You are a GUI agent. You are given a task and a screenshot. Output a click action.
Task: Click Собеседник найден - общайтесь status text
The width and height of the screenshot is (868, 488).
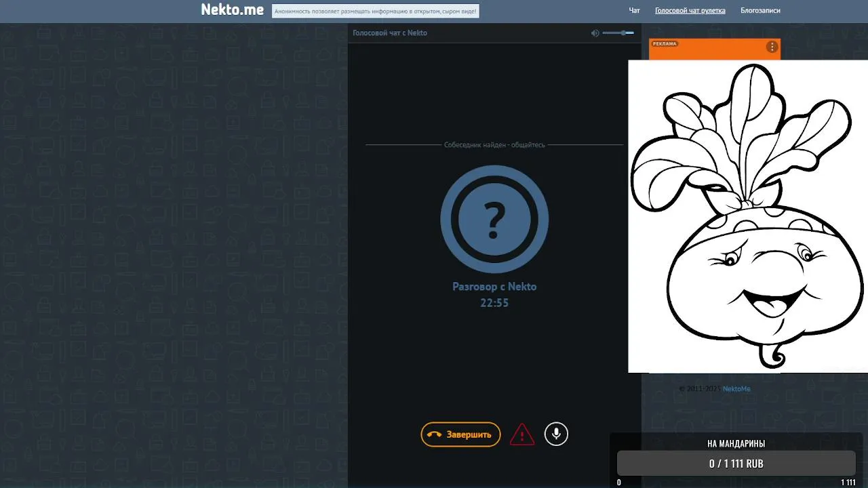tap(494, 145)
